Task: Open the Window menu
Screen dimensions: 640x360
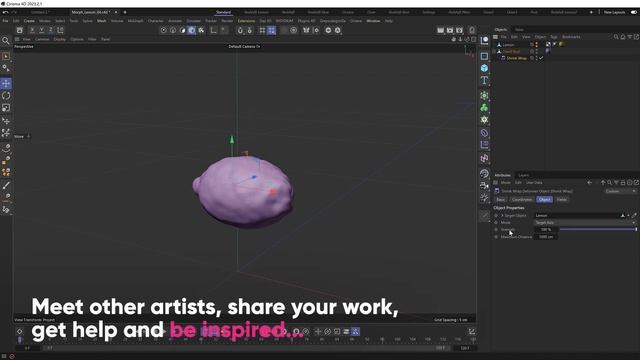Action: click(x=373, y=20)
